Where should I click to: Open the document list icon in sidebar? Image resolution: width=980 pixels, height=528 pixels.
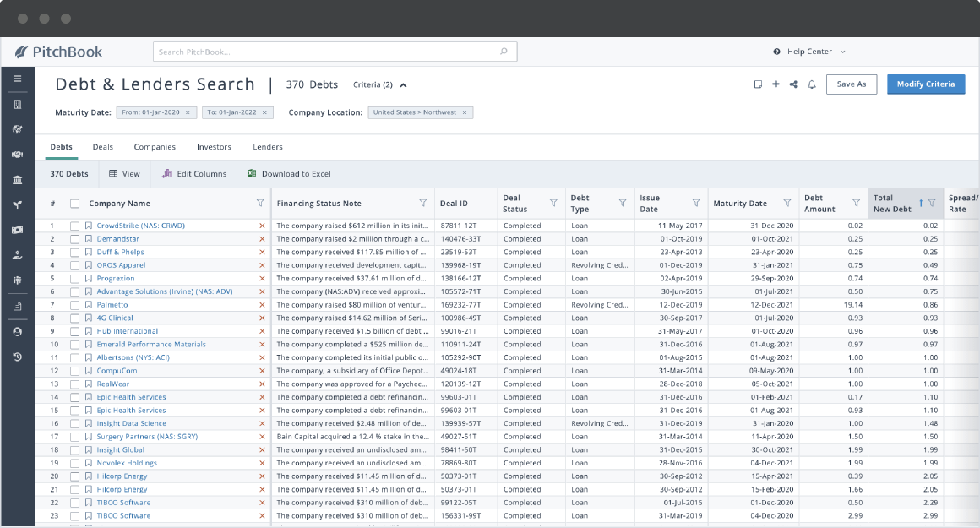tap(18, 306)
